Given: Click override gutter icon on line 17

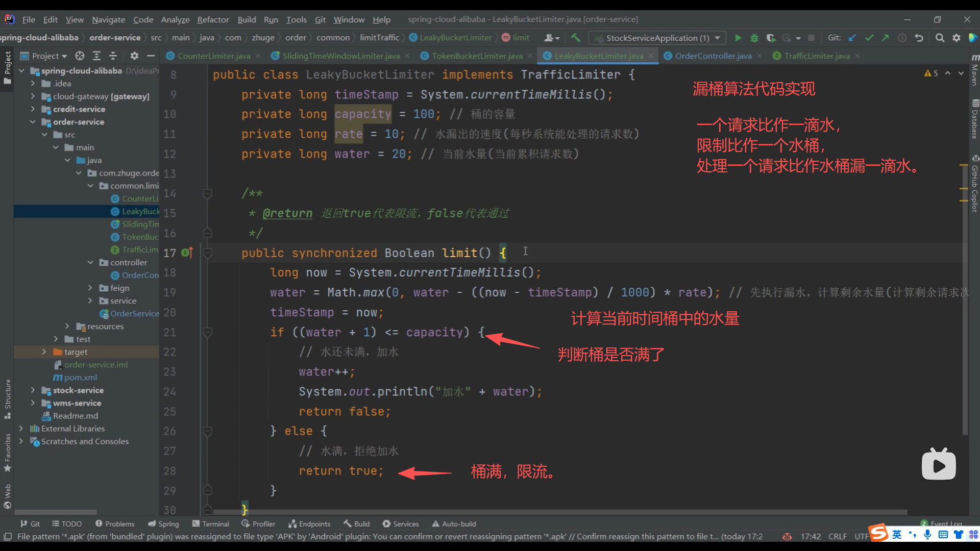Looking at the screenshot, I should coord(187,253).
